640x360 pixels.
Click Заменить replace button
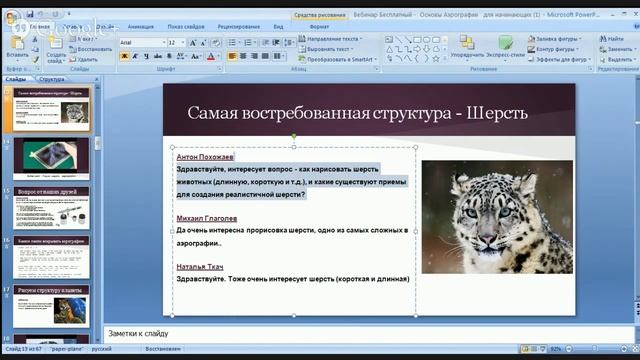coord(617,49)
